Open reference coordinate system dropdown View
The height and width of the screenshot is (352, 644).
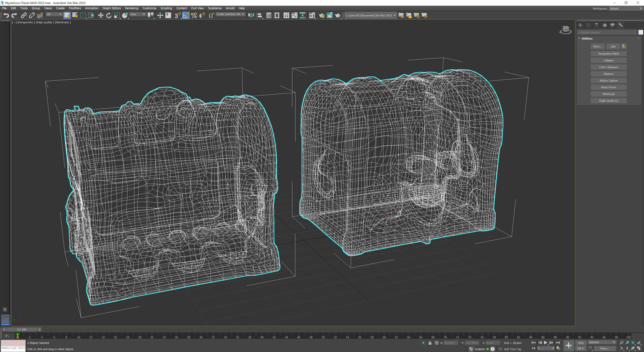[138, 14]
